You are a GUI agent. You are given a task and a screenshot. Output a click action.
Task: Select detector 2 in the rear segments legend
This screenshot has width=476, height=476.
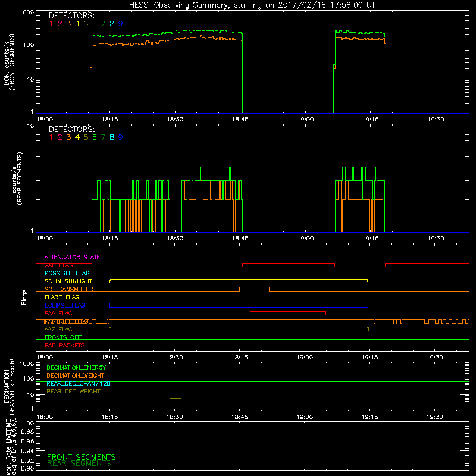60,137
